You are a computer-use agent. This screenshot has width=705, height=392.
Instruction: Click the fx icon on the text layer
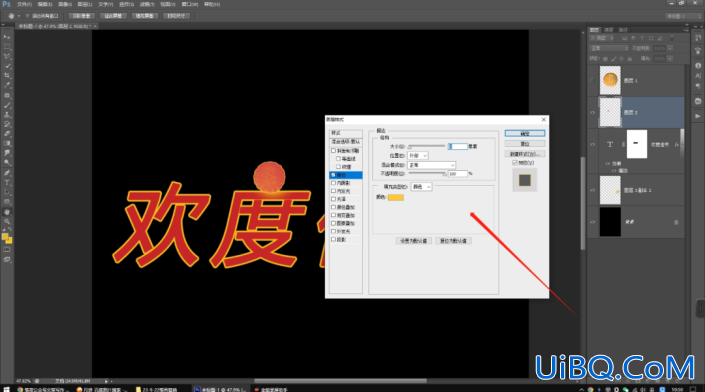[x=677, y=144]
